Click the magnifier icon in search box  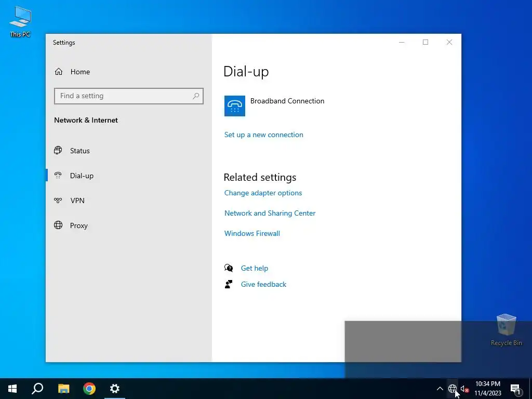[196, 96]
